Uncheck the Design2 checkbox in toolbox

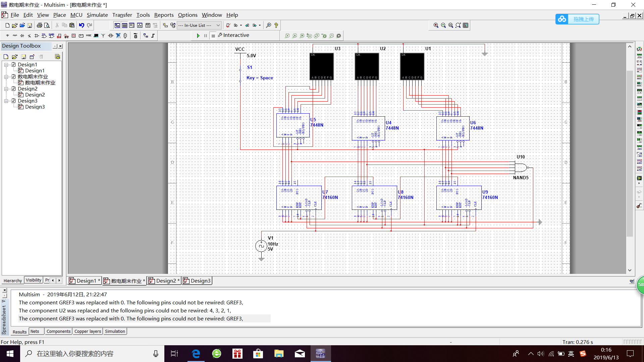click(x=13, y=88)
